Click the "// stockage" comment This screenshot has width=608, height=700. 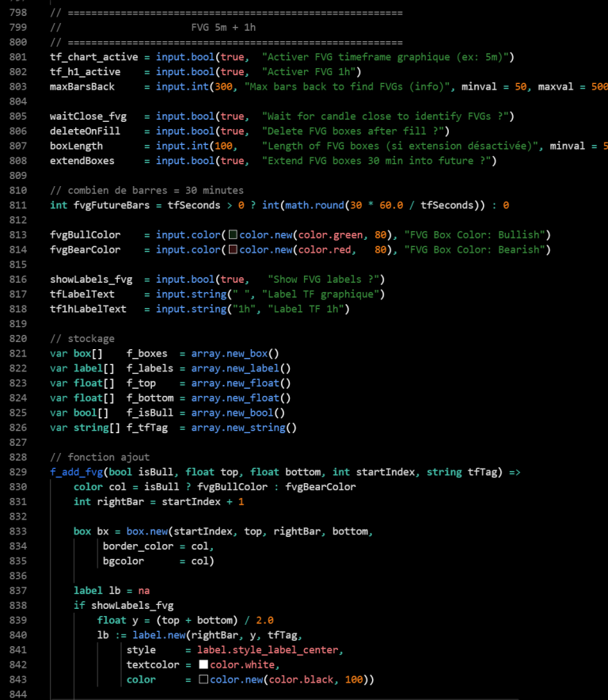pyautogui.click(x=82, y=338)
